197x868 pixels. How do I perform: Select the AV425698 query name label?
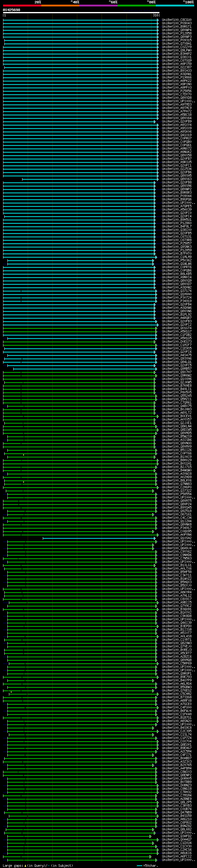[x=11, y=10]
